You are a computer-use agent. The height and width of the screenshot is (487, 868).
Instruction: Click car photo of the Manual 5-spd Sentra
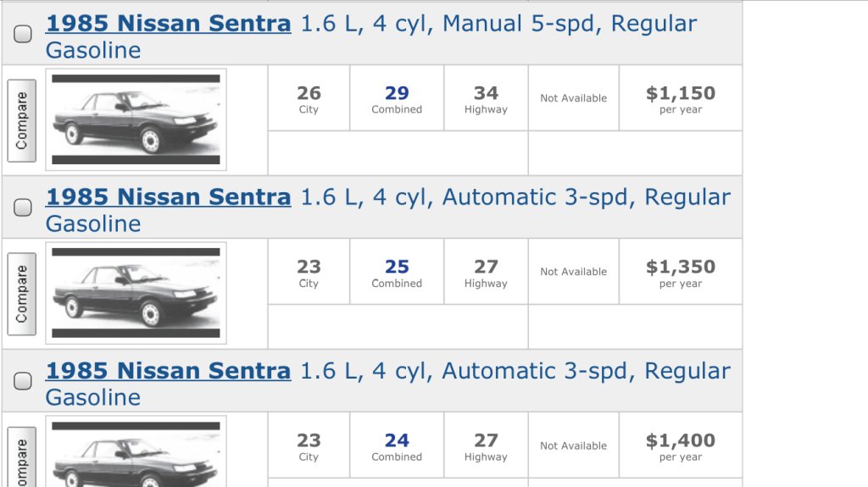point(136,119)
